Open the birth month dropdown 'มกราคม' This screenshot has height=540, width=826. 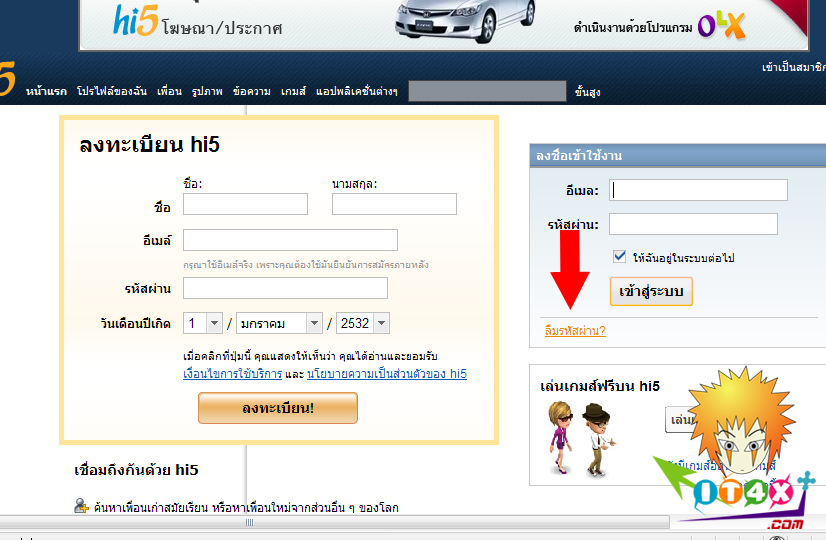[x=279, y=323]
